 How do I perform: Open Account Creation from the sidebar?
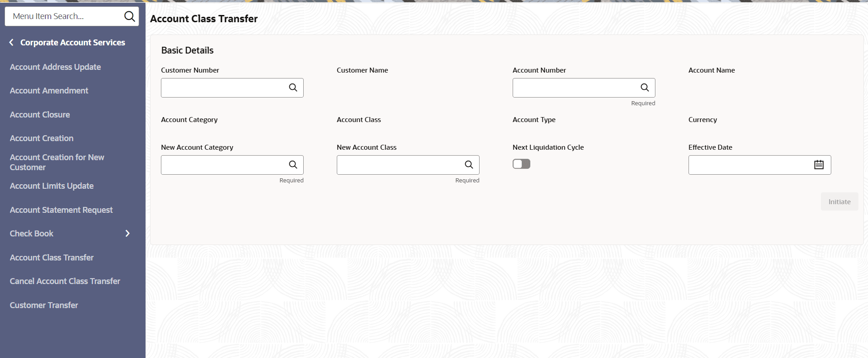click(42, 138)
